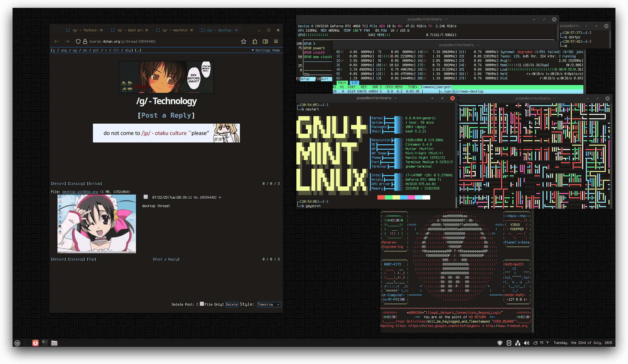Open the volume speaker tray icon
The width and height of the screenshot is (628, 364).
point(527,343)
